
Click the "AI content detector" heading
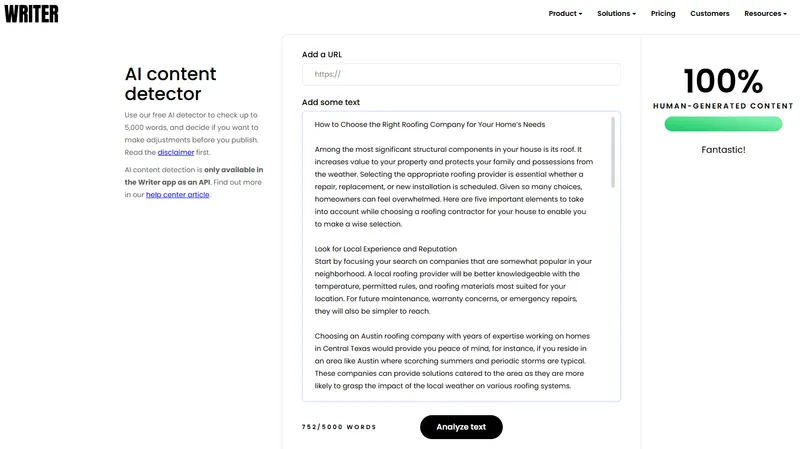[x=170, y=84]
